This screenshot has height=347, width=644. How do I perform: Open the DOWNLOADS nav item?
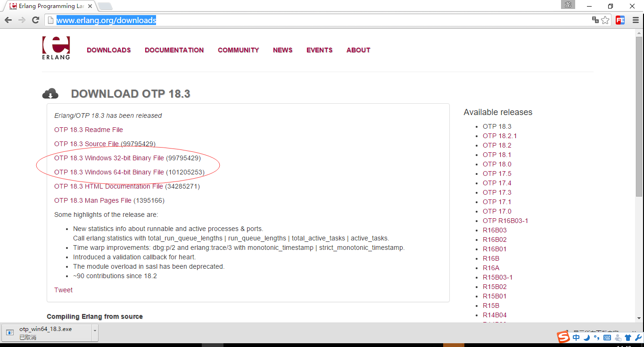(109, 50)
